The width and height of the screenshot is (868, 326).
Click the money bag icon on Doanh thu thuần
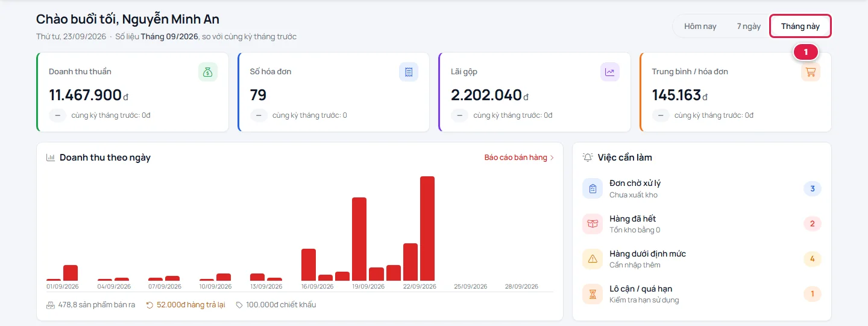(208, 72)
